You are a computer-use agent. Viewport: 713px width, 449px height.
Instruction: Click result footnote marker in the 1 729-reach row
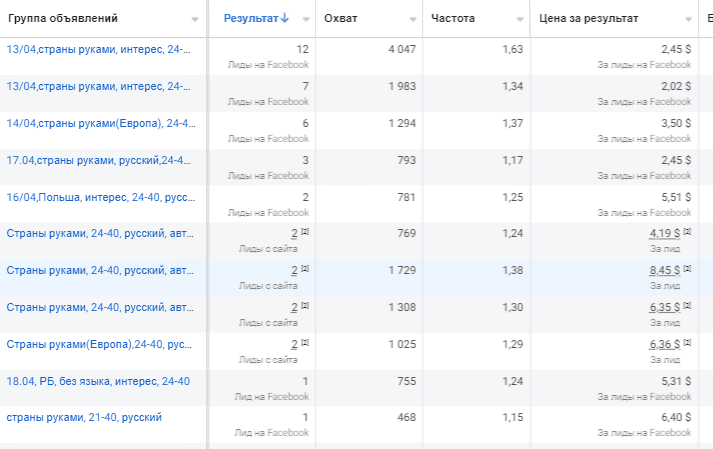click(305, 268)
